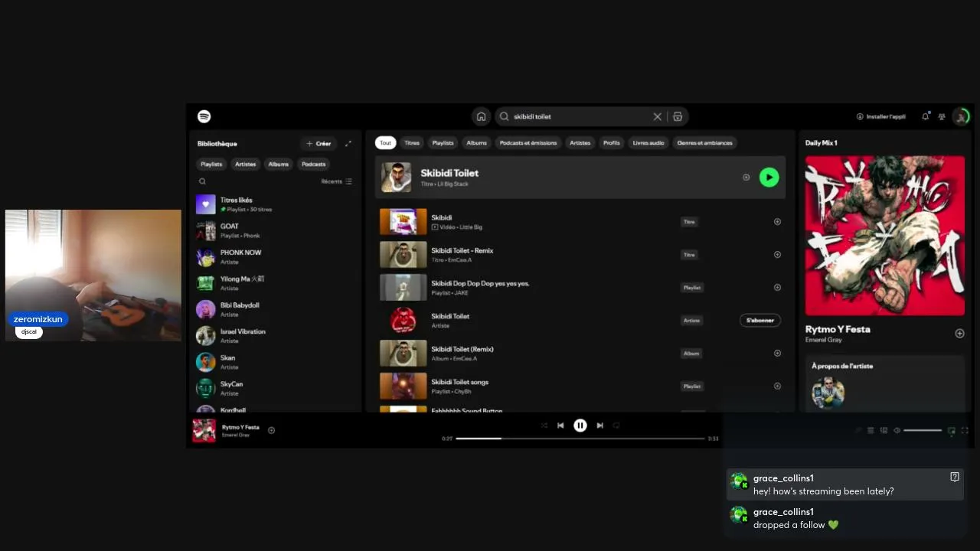Viewport: 980px width, 551px height.
Task: Open Skibidi Toilet songs playlist title
Action: pyautogui.click(x=459, y=382)
